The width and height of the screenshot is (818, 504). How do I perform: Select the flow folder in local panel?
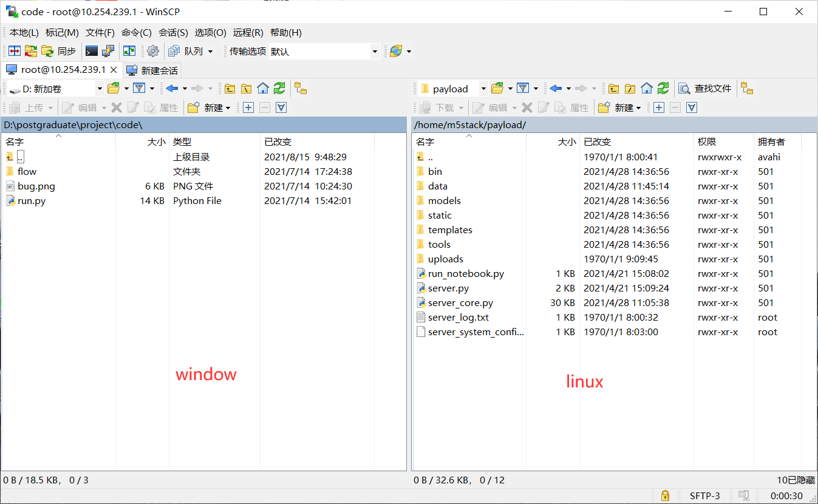(27, 172)
